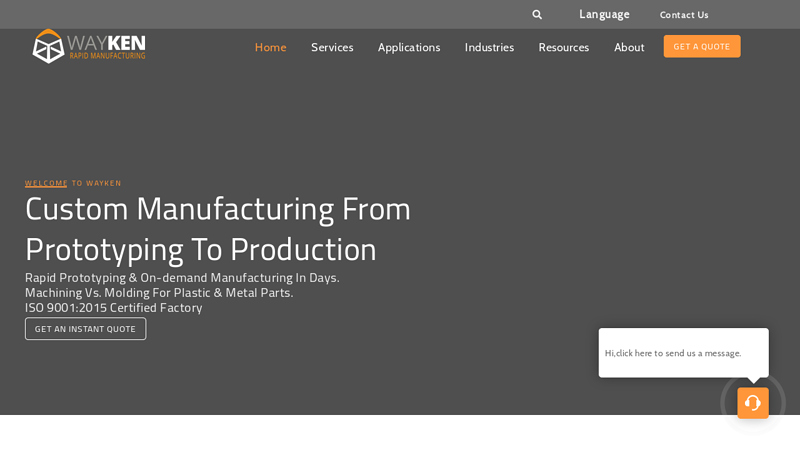The image size is (800, 450).
Task: Open the Industries menu
Action: [489, 47]
